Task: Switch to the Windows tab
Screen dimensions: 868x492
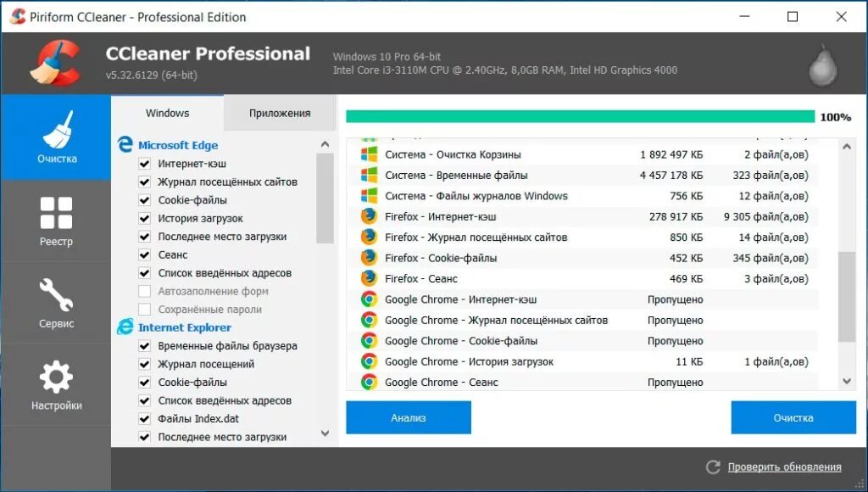Action: pyautogui.click(x=167, y=113)
